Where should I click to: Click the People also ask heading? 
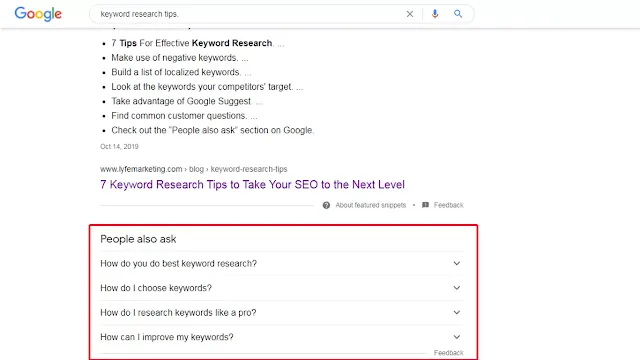point(138,239)
